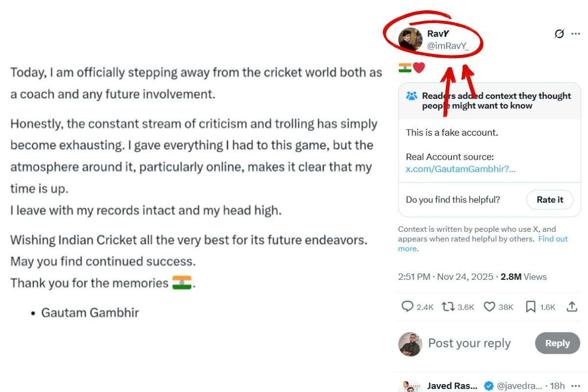Like the post with the heart icon
588x392 pixels.
[489, 307]
